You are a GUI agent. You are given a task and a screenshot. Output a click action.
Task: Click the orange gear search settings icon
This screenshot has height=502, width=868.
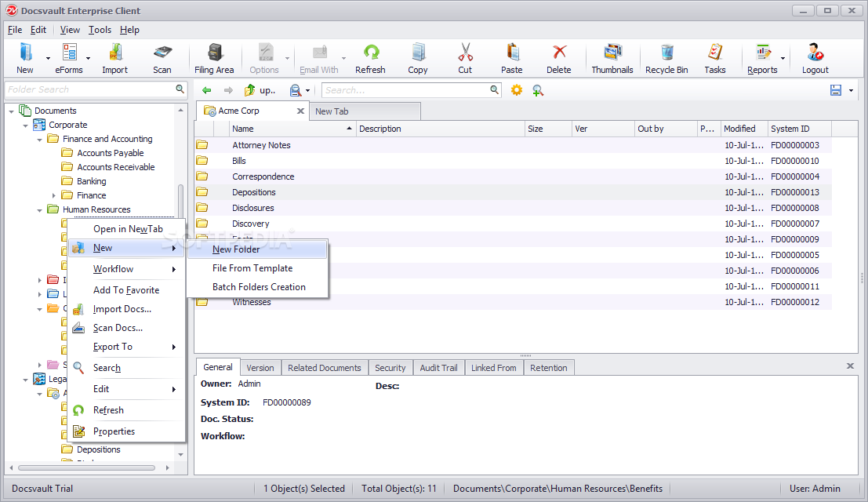(517, 90)
